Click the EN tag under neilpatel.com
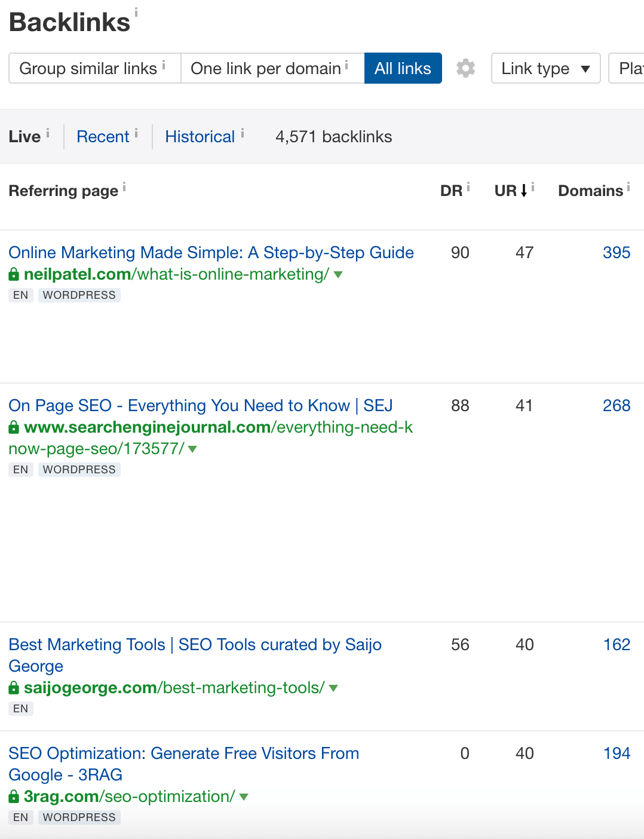644x839 pixels. tap(21, 295)
